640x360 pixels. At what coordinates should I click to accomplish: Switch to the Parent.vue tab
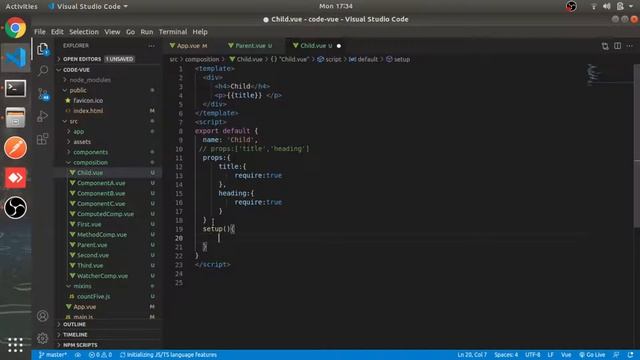point(250,46)
